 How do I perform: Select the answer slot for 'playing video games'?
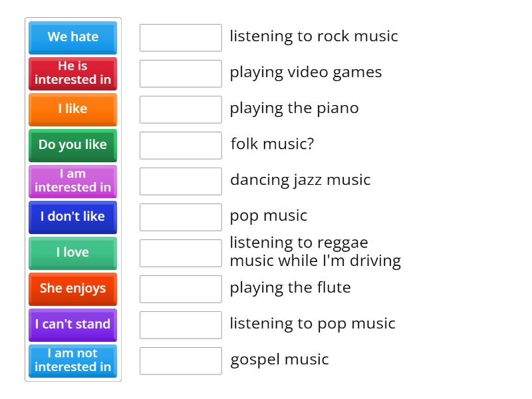pos(180,74)
